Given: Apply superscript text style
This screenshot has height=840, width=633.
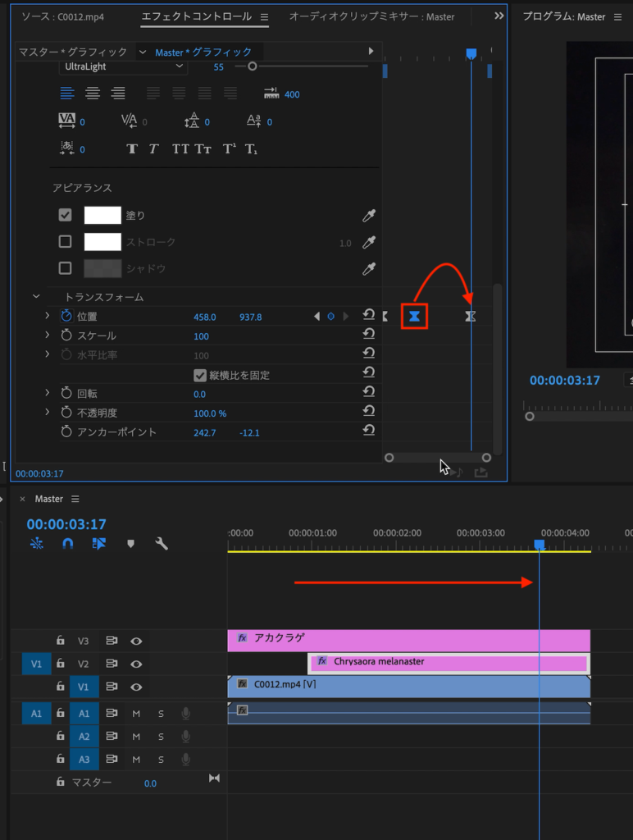Looking at the screenshot, I should tap(230, 149).
